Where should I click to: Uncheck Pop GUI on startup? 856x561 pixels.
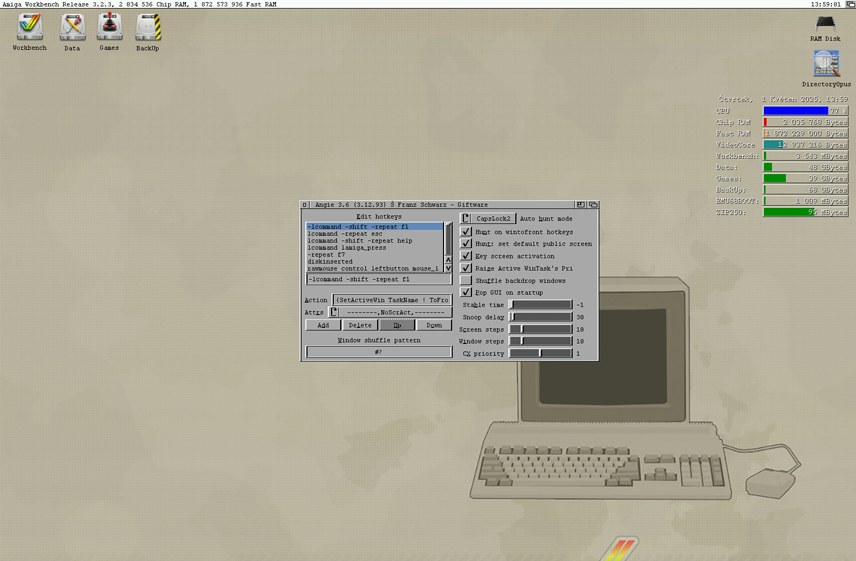click(466, 293)
